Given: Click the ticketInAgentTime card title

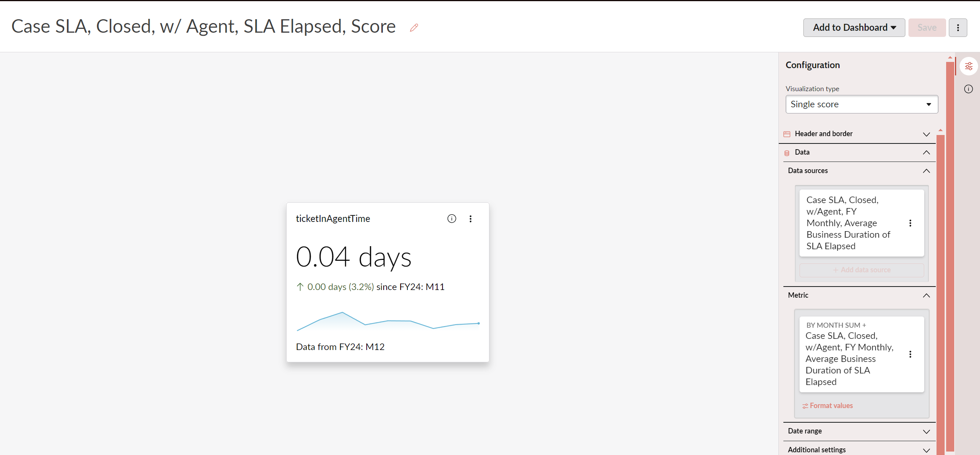Looking at the screenshot, I should pyautogui.click(x=333, y=219).
